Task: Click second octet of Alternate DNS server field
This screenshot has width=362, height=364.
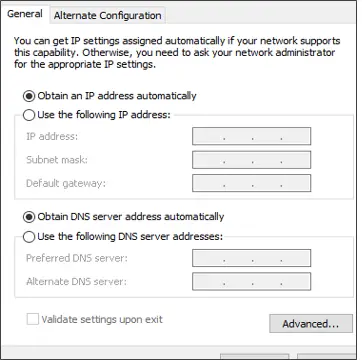Action: 238,282
